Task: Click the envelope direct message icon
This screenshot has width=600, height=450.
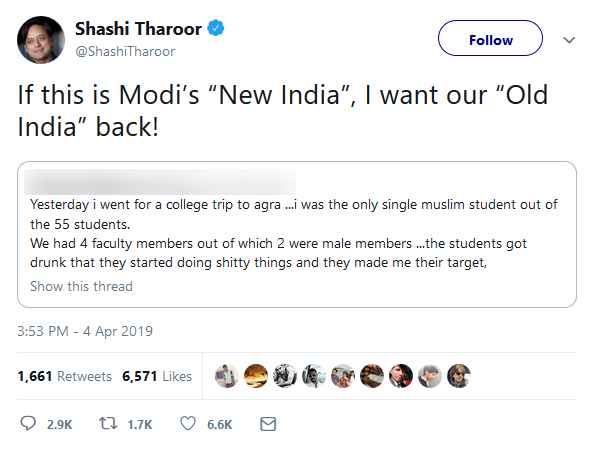Action: 268,424
